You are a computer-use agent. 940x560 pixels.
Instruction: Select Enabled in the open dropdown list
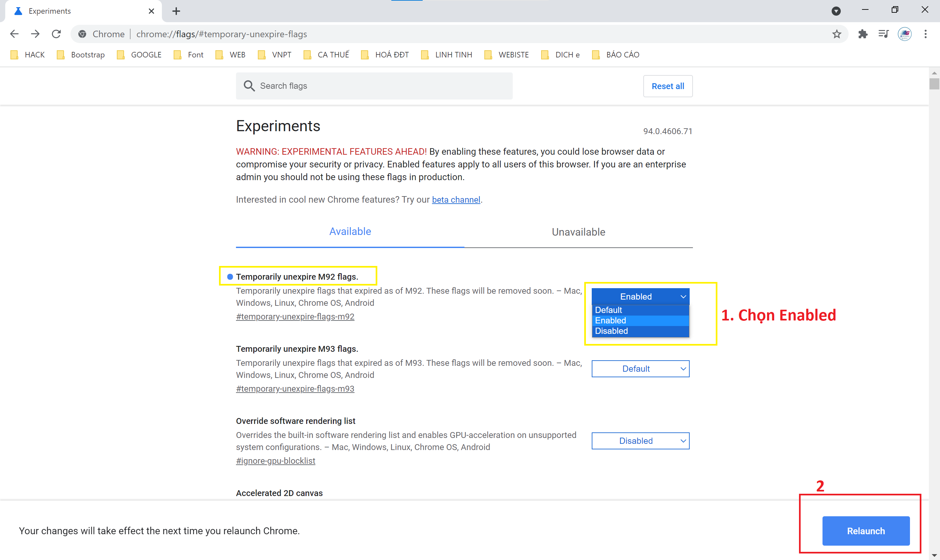point(640,320)
